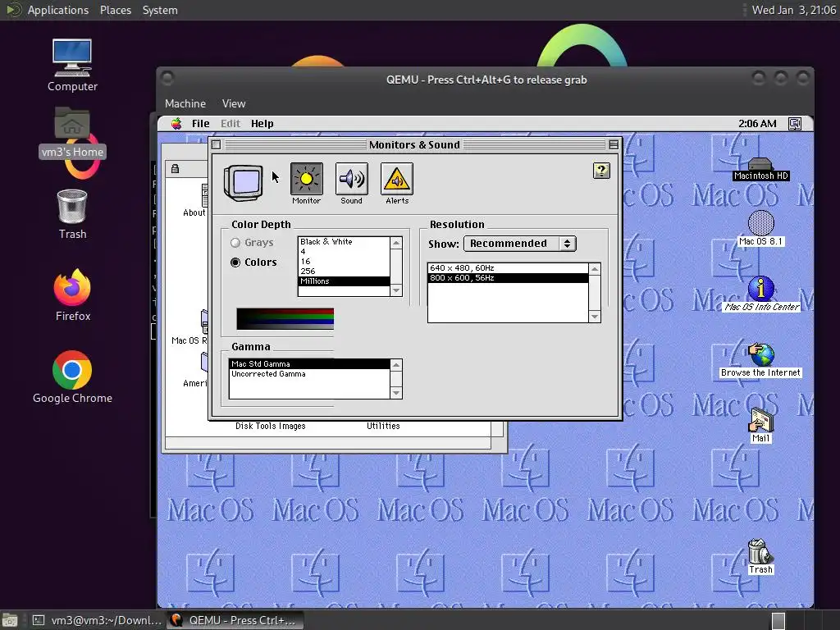Screen dimensions: 840x630
Task: Choose Black & White color depth
Action: tap(344, 242)
